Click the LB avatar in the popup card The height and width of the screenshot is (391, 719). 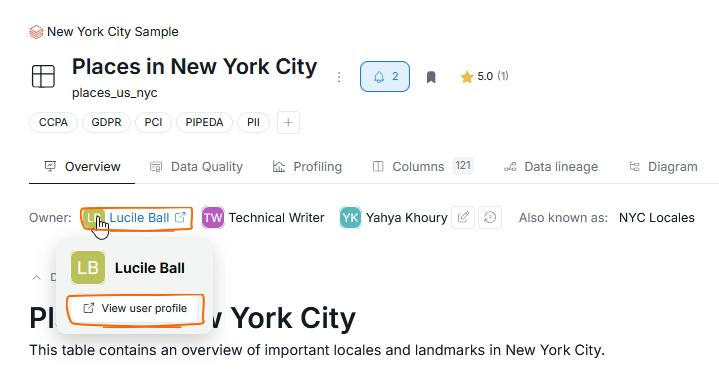point(88,267)
